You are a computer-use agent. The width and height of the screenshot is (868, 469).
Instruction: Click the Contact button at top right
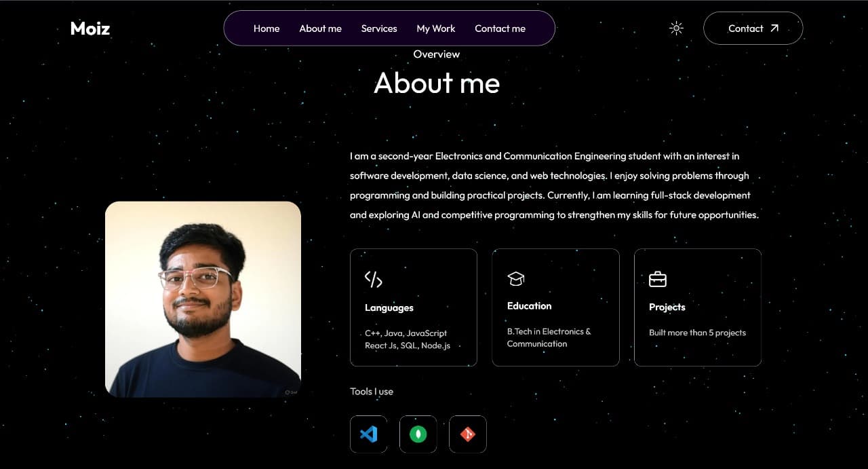click(753, 29)
